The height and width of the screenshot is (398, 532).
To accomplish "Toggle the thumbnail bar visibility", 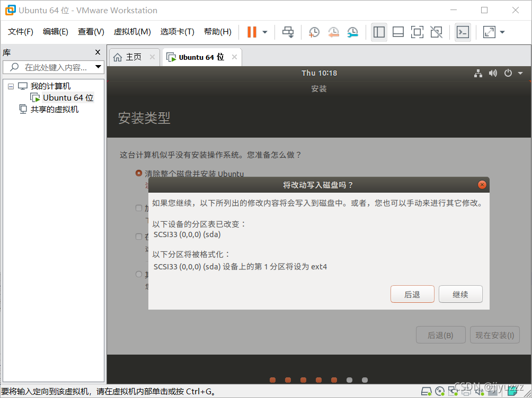I will point(398,32).
